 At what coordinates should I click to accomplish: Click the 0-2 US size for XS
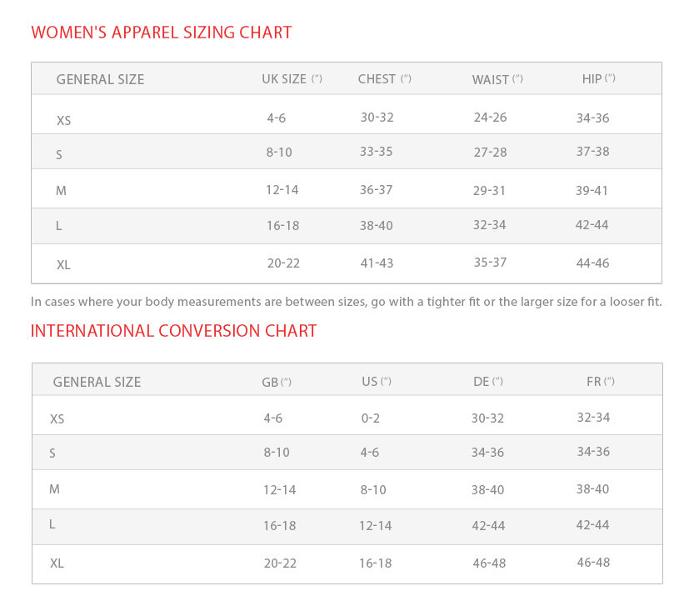[x=371, y=418]
